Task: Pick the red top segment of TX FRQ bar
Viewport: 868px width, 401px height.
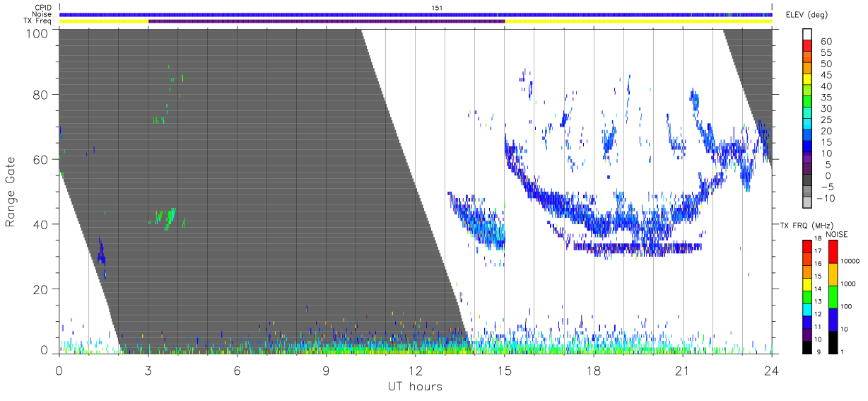Action: [807, 246]
